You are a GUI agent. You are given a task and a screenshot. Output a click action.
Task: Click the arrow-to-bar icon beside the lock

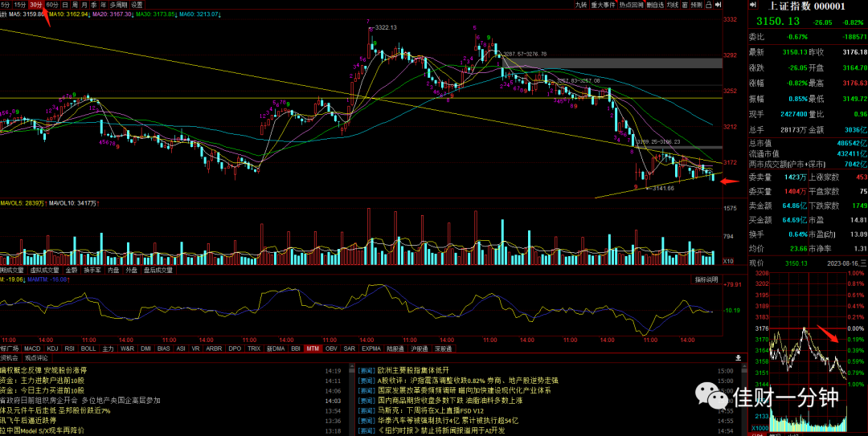click(718, 5)
